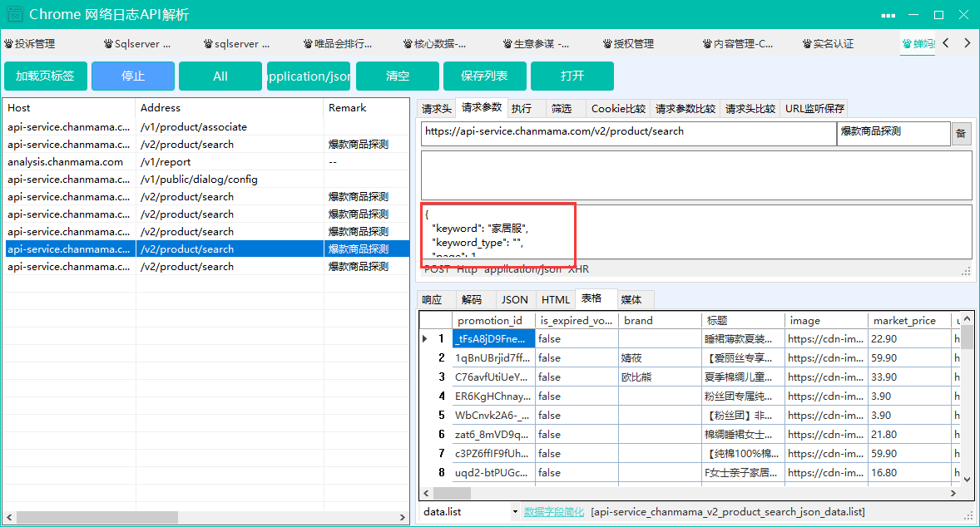Viewport: 980px width, 527px height.
Task: Switch to 投诉管理 tab
Action: (30, 44)
